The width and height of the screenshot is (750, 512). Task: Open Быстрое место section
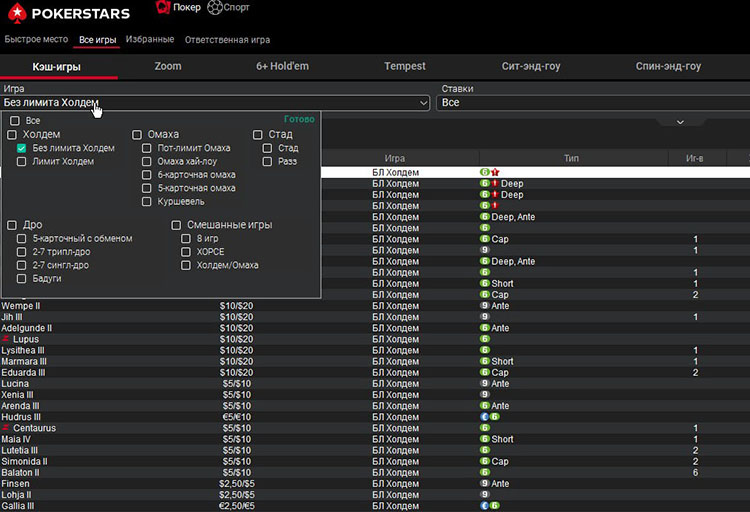pyautogui.click(x=36, y=39)
